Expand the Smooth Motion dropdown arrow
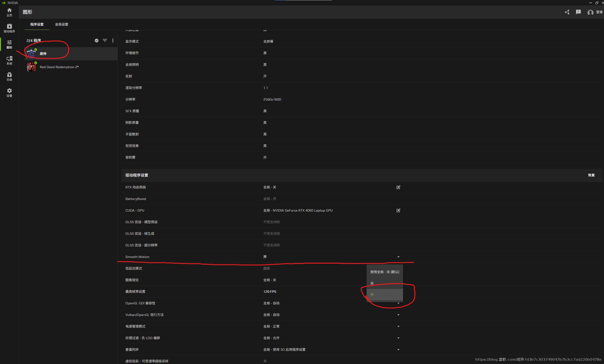The width and height of the screenshot is (604, 364). (398, 257)
